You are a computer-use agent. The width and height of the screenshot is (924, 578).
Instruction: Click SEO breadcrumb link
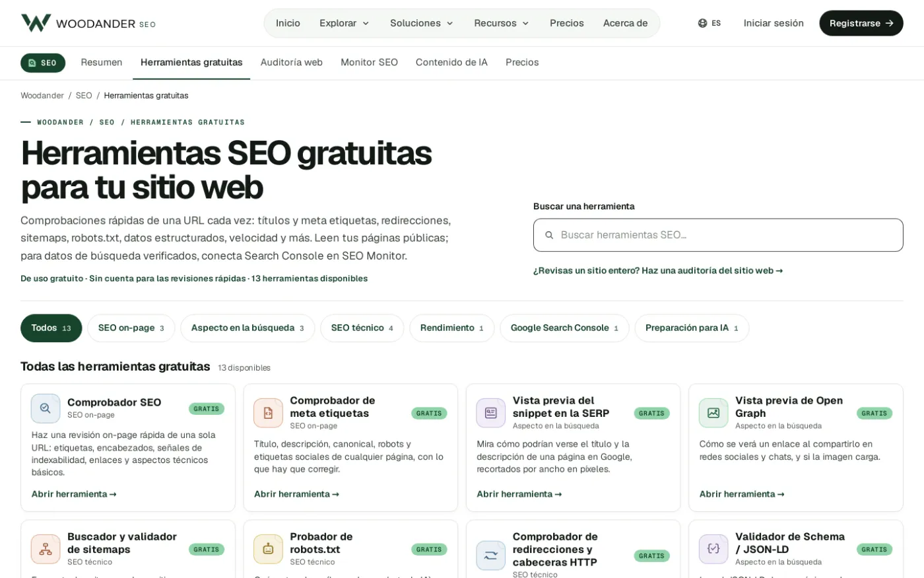click(84, 96)
